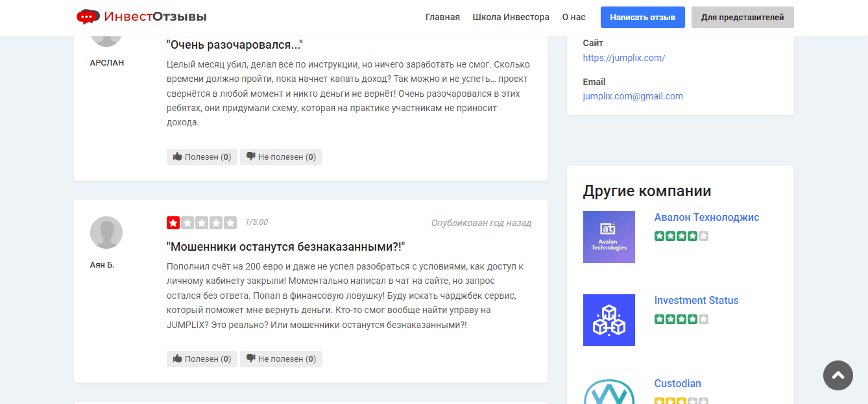Click Аян Б.'s avatar image

click(106, 233)
